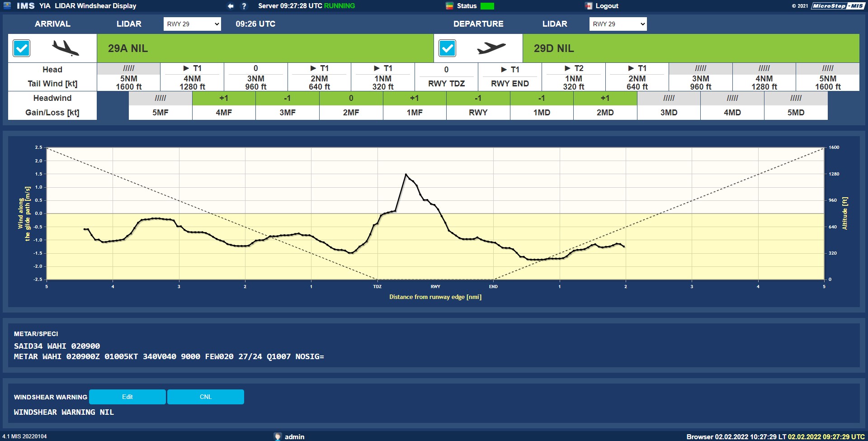Image resolution: width=868 pixels, height=441 pixels.
Task: Click the Browser local time status text
Action: 736,437
